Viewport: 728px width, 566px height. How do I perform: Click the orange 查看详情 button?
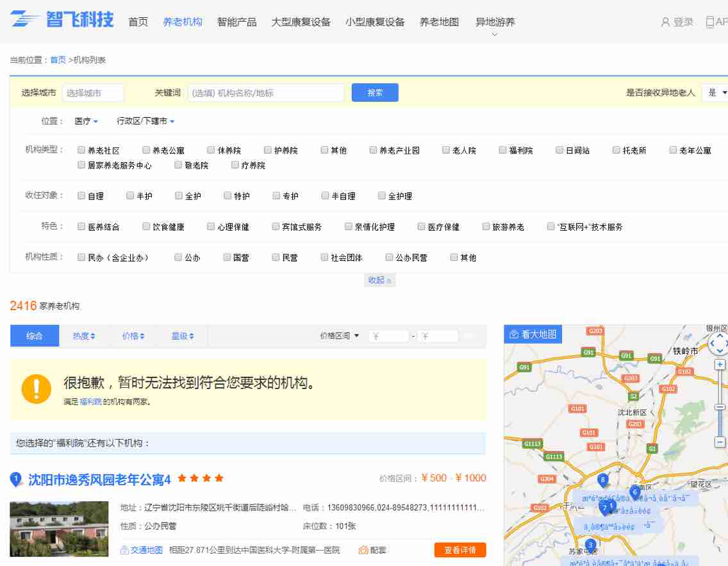point(459,550)
